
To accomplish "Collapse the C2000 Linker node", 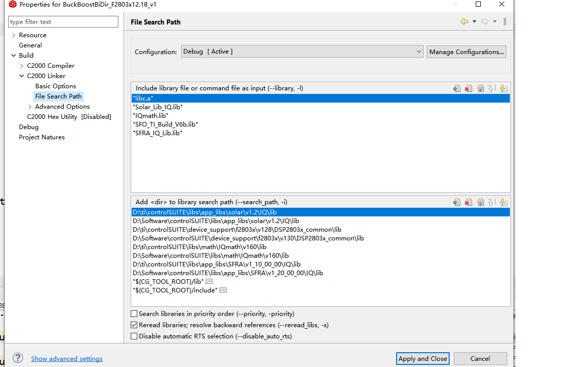I will tap(22, 76).
